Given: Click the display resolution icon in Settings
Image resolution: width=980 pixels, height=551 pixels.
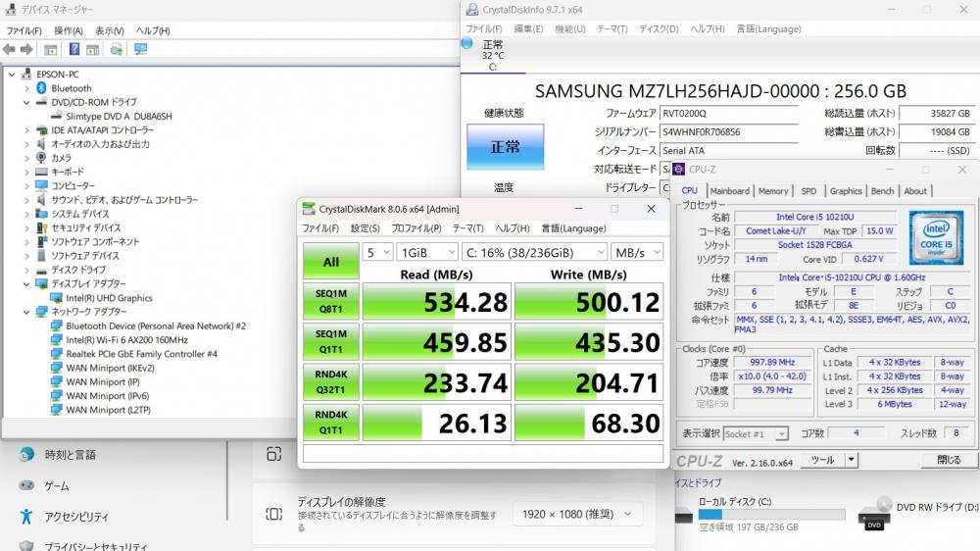Looking at the screenshot, I should coord(273,514).
